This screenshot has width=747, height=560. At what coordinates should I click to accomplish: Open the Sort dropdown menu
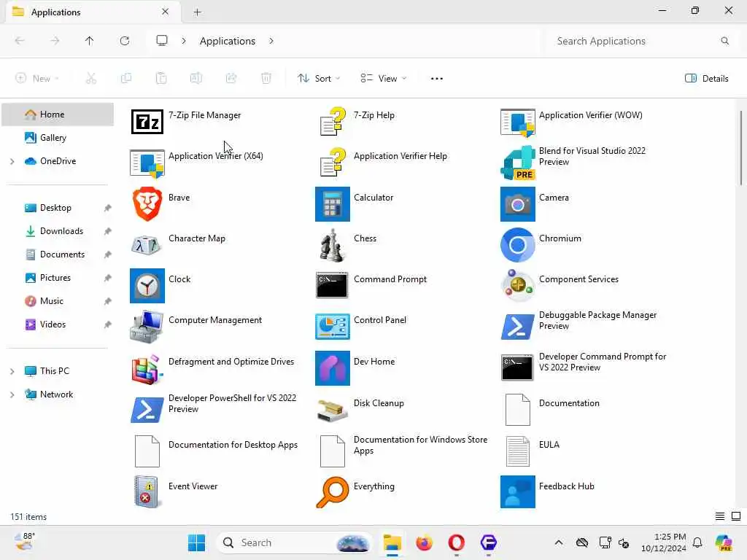tap(319, 79)
